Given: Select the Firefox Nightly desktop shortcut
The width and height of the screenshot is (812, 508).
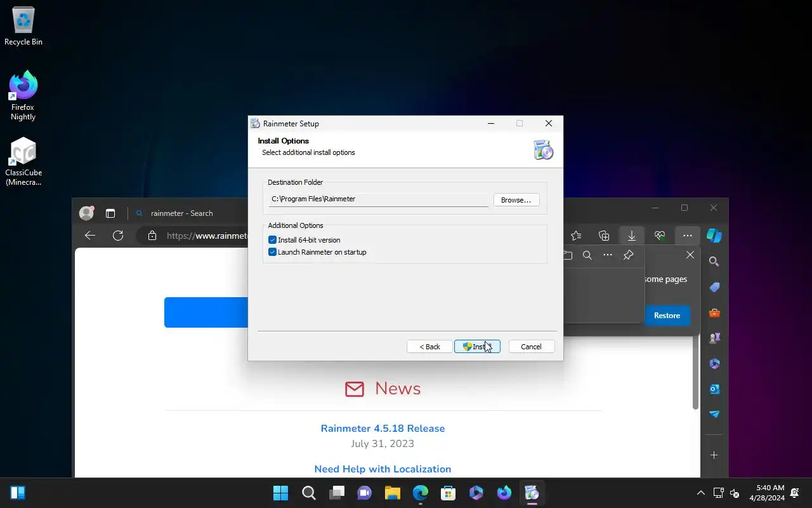Looking at the screenshot, I should click(x=23, y=96).
